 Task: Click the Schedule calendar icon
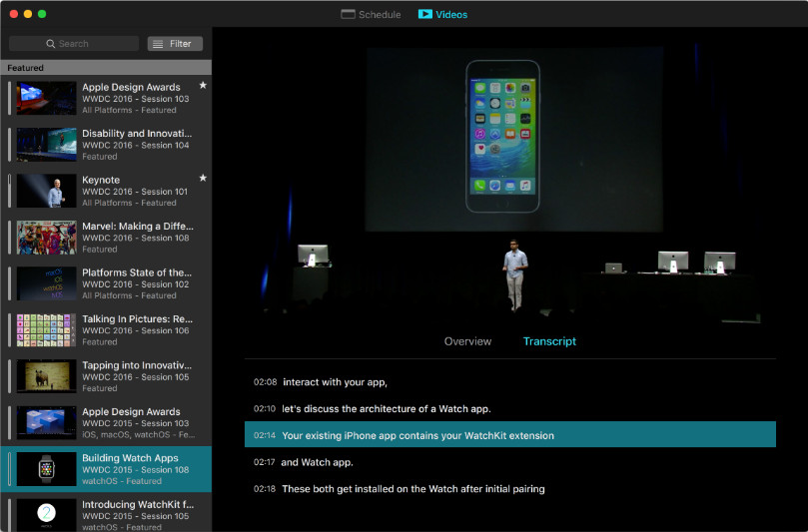pyautogui.click(x=348, y=14)
